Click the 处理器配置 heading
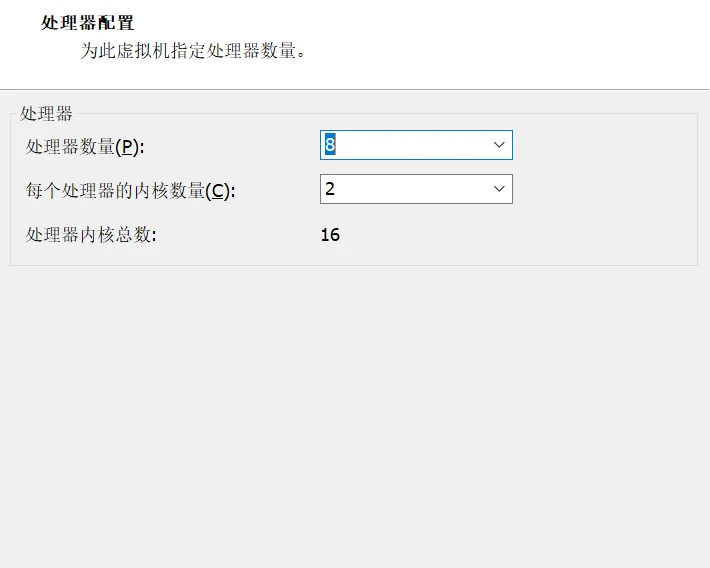This screenshot has height=568, width=710. (88, 22)
